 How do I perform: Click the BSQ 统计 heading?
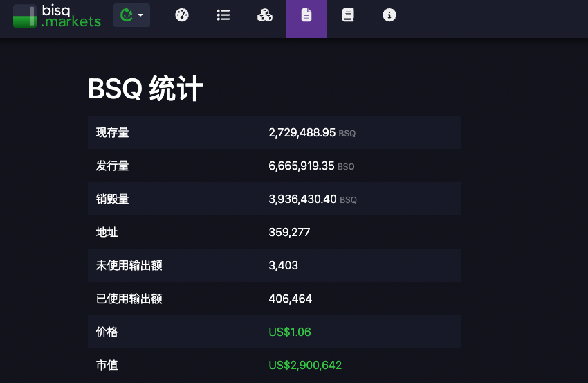145,89
